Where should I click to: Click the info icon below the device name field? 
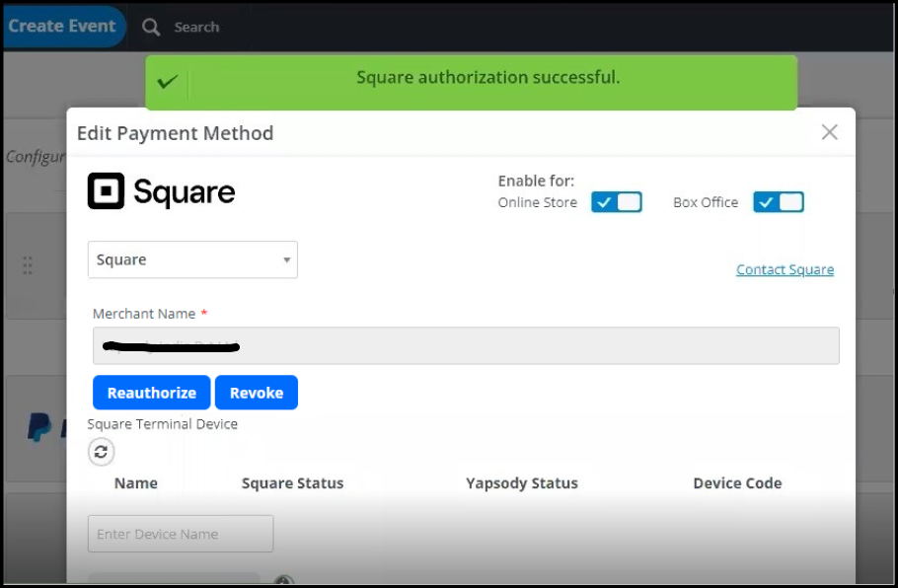284,583
